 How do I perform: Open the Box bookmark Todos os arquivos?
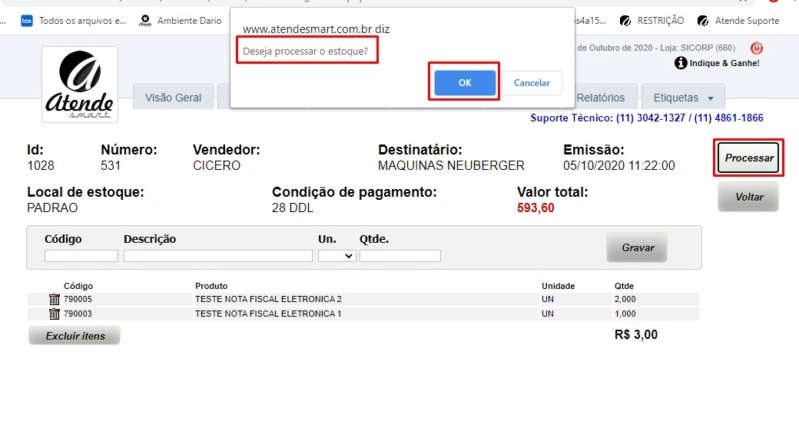coord(73,21)
